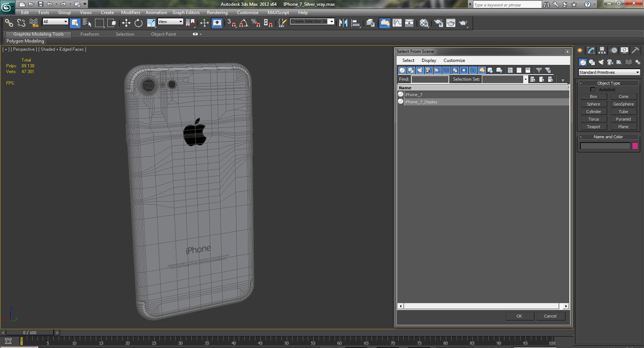Toggle Window/Crossing selection mode

point(112,23)
